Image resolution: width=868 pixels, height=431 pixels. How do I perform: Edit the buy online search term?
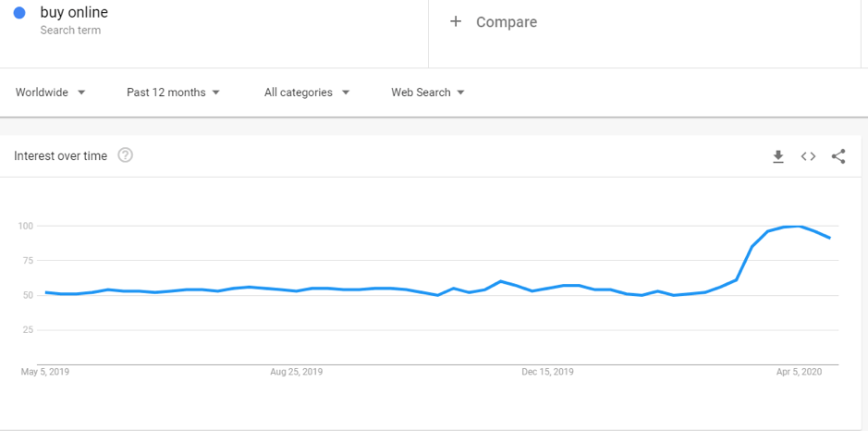tap(74, 12)
